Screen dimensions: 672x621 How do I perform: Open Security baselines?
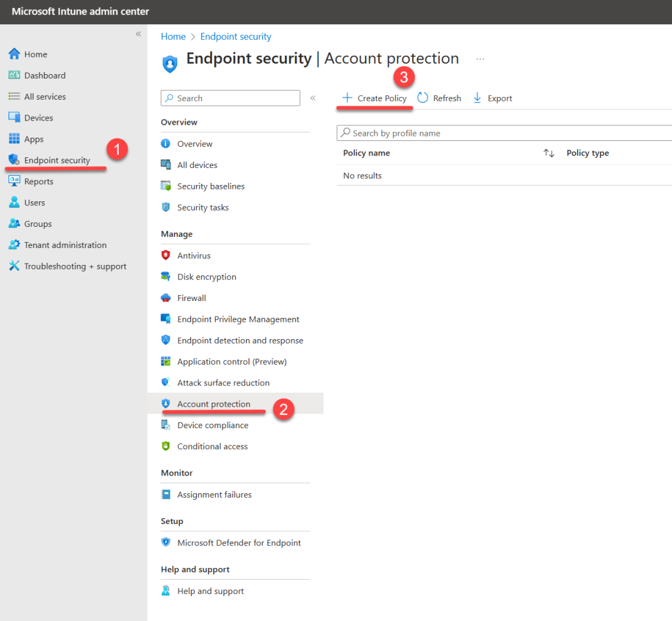tap(210, 186)
